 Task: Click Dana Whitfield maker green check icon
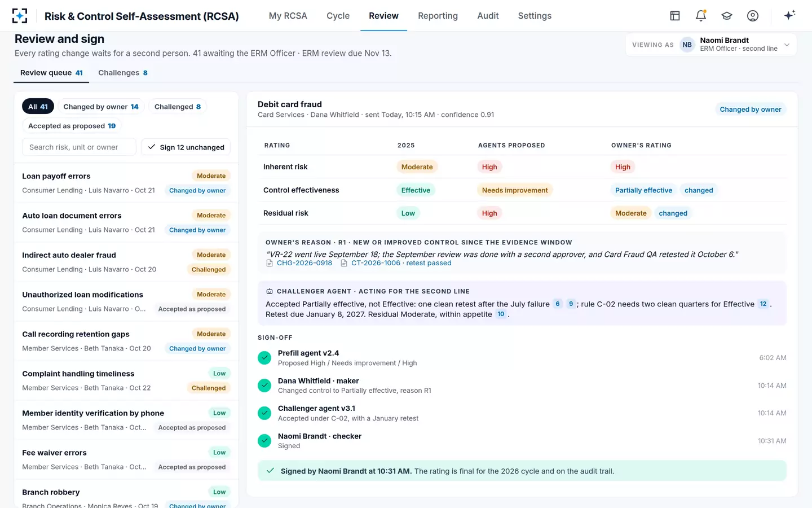(264, 386)
